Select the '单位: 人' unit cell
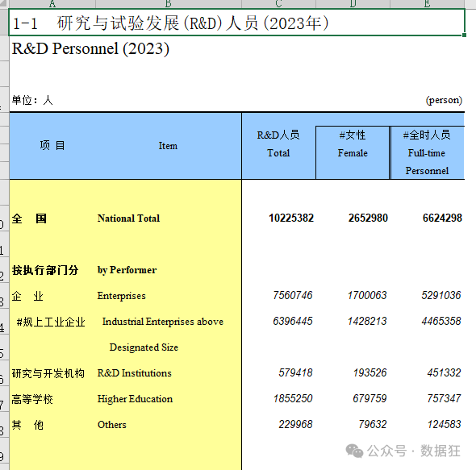This screenshot has width=476, height=470. [32, 100]
